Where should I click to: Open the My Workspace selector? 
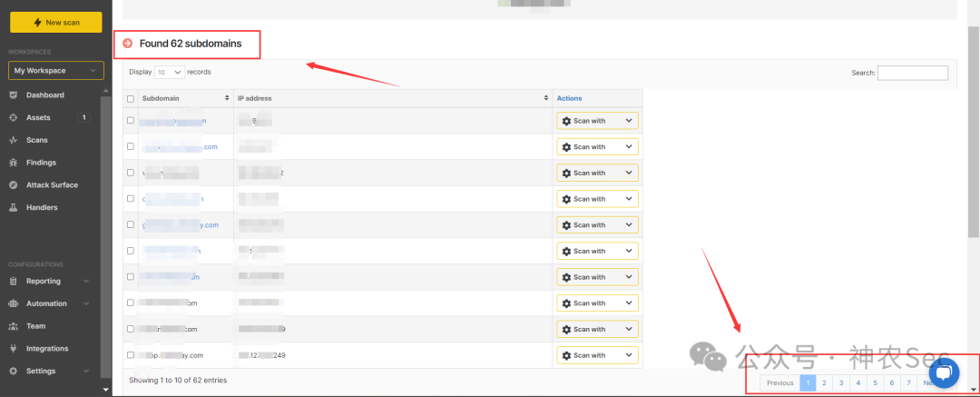[x=55, y=71]
